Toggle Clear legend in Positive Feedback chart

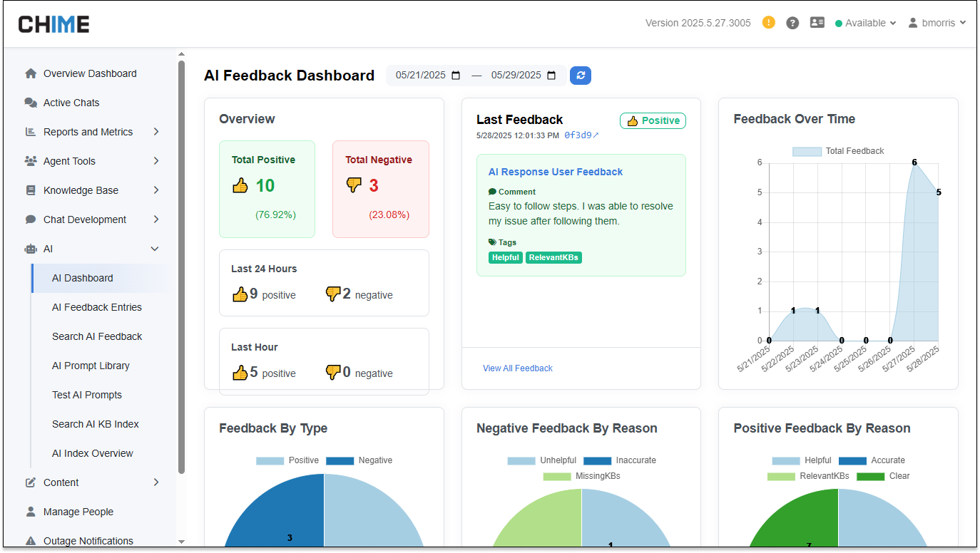point(883,476)
